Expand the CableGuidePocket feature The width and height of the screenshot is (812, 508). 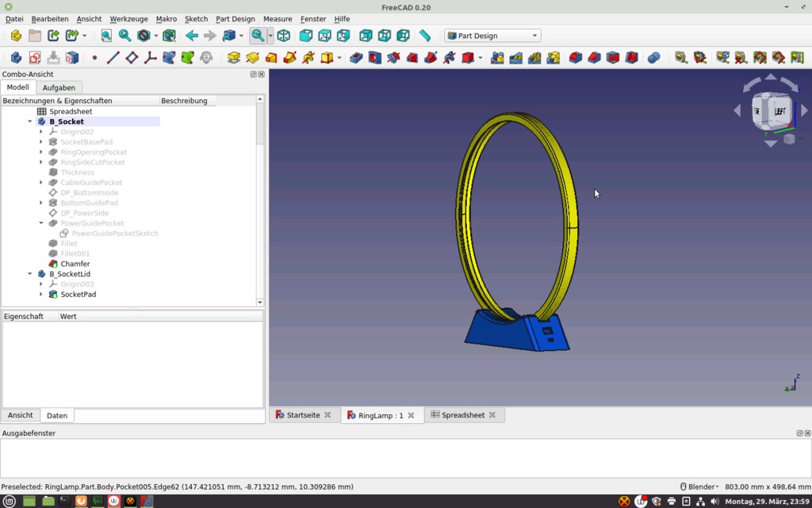click(42, 182)
